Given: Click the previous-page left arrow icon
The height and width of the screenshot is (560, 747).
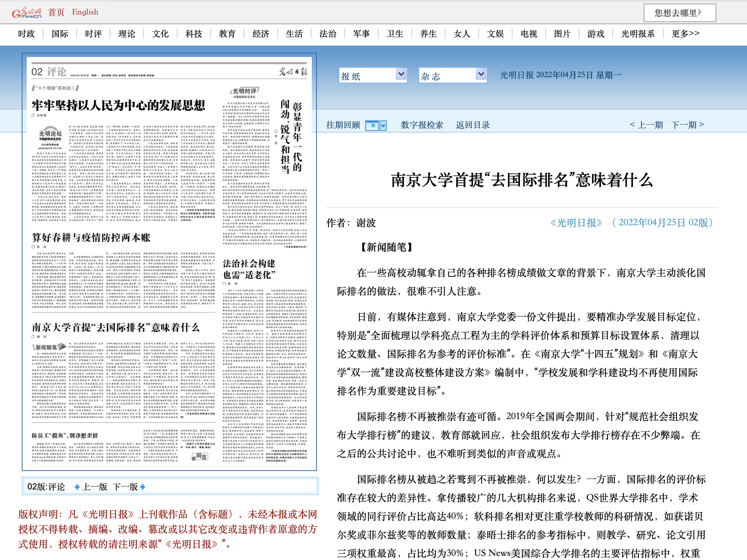Looking at the screenshot, I should pyautogui.click(x=77, y=487).
